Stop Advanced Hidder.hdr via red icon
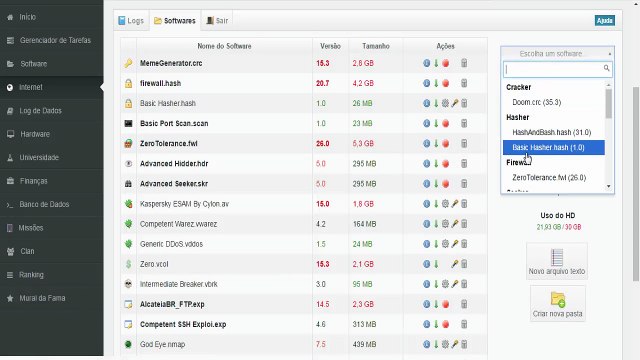 click(445, 164)
